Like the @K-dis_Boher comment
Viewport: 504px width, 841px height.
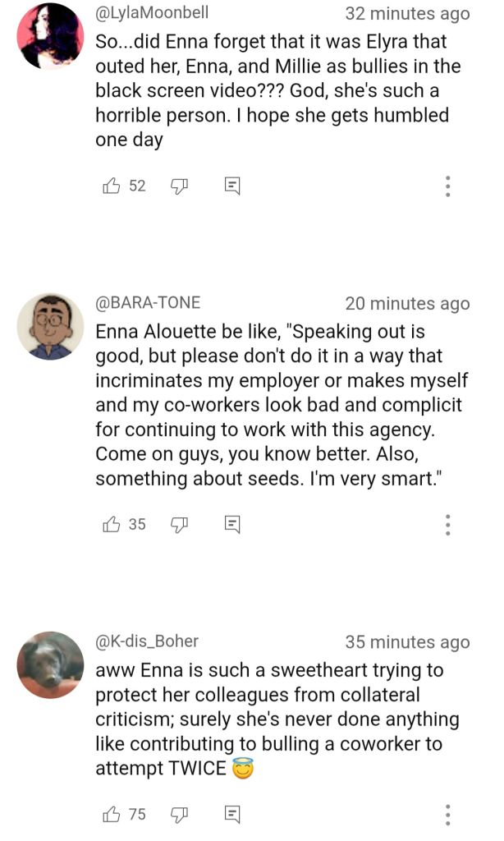pos(111,814)
